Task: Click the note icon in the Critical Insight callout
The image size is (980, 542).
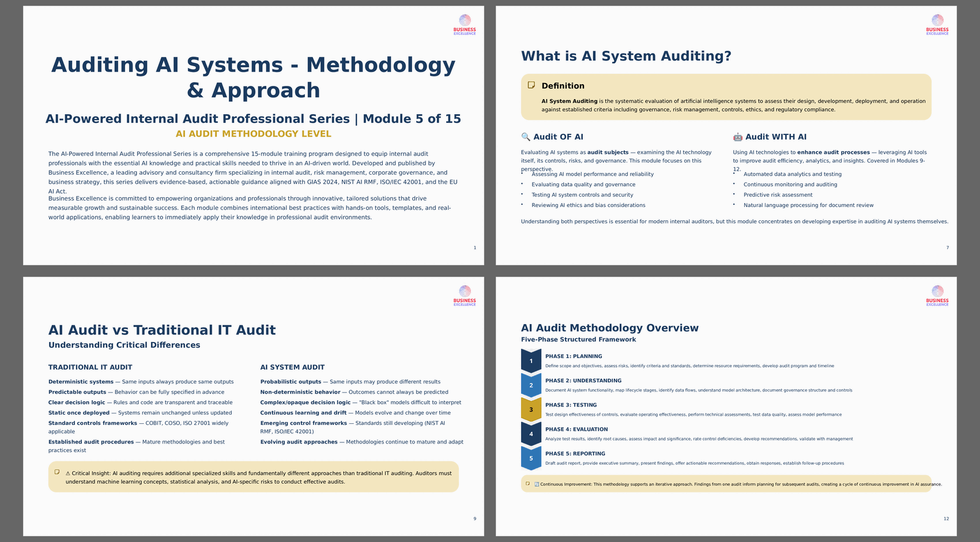Action: tap(57, 472)
